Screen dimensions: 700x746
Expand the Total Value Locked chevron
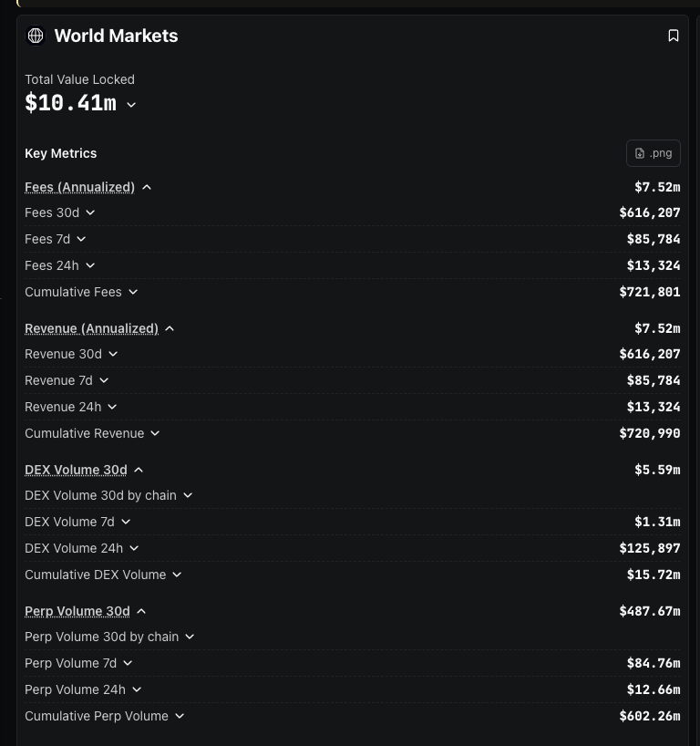131,105
